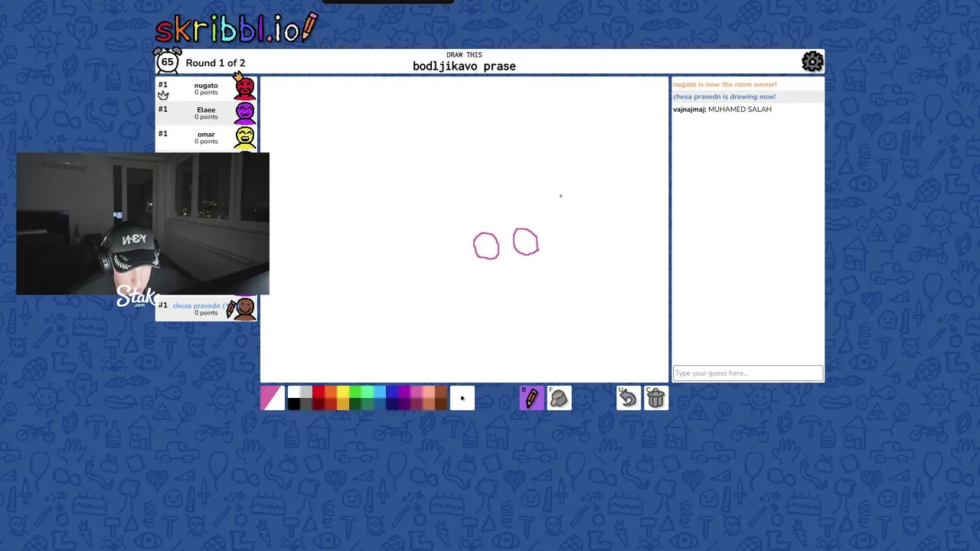Open the settings gear
The width and height of the screenshot is (980, 551).
click(x=812, y=61)
